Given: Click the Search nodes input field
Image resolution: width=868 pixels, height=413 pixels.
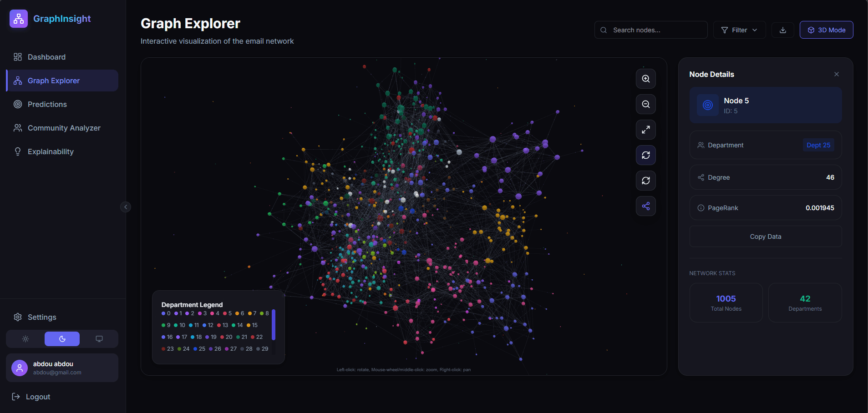Looking at the screenshot, I should 651,30.
